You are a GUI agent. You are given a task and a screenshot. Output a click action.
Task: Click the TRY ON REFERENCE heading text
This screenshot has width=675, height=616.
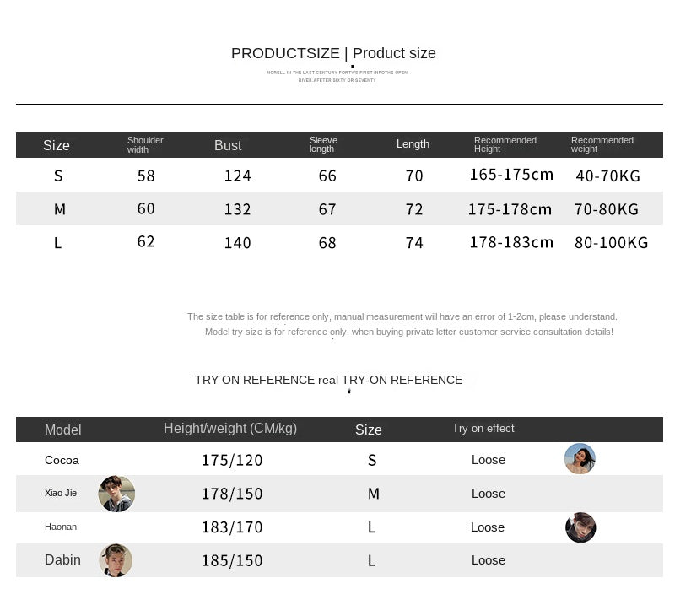(328, 380)
